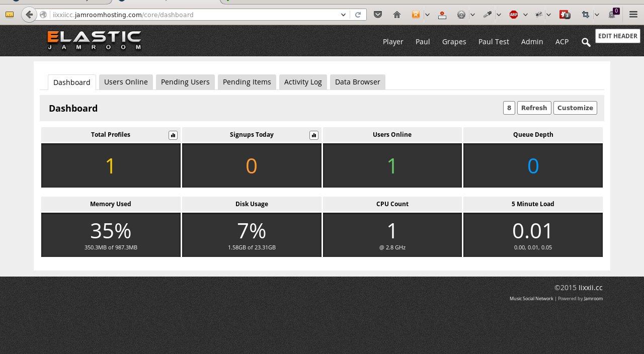Click the Ghostery ghost icon

613,14
